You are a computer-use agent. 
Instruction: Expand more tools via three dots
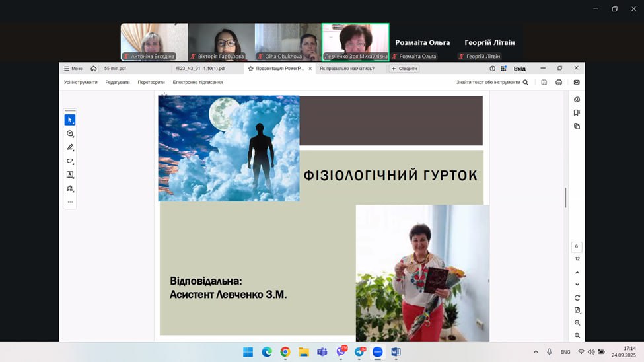(x=69, y=202)
